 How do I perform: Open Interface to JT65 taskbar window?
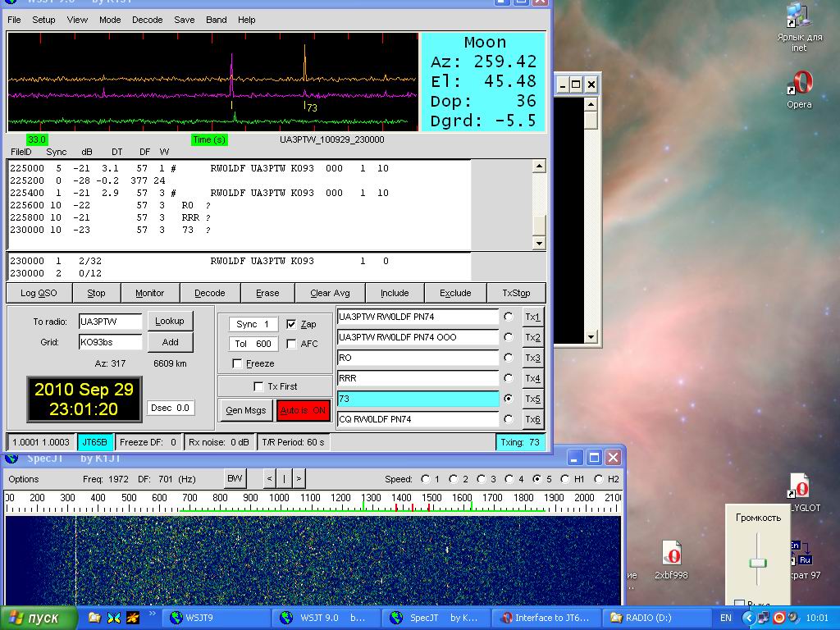(x=545, y=618)
